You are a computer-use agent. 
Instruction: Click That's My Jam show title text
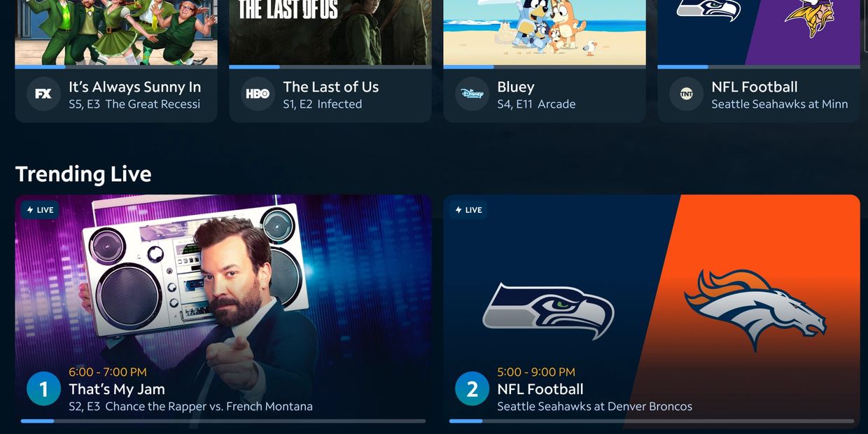coord(117,389)
